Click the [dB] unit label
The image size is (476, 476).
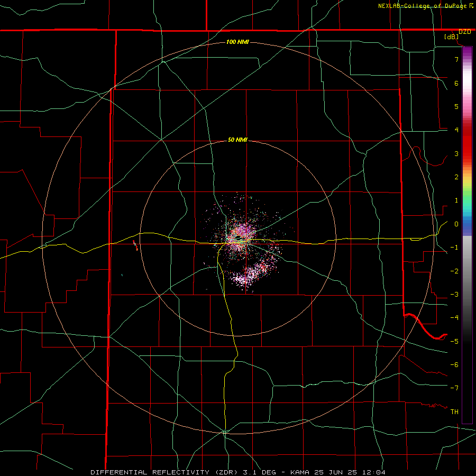pyautogui.click(x=452, y=37)
